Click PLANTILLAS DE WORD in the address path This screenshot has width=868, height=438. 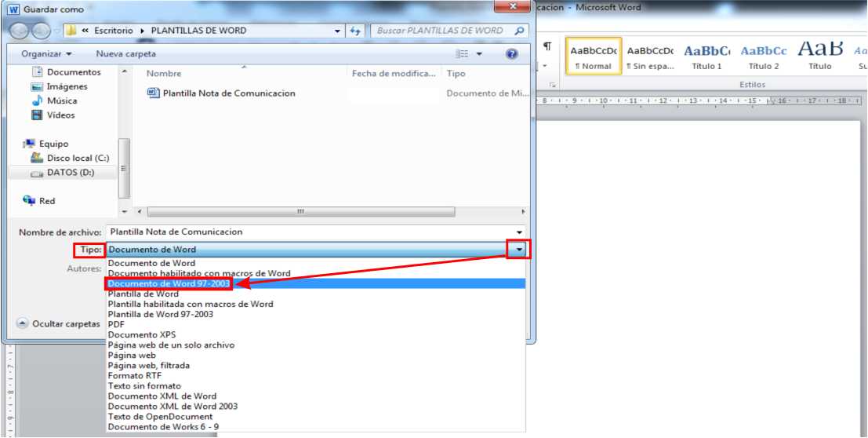198,31
